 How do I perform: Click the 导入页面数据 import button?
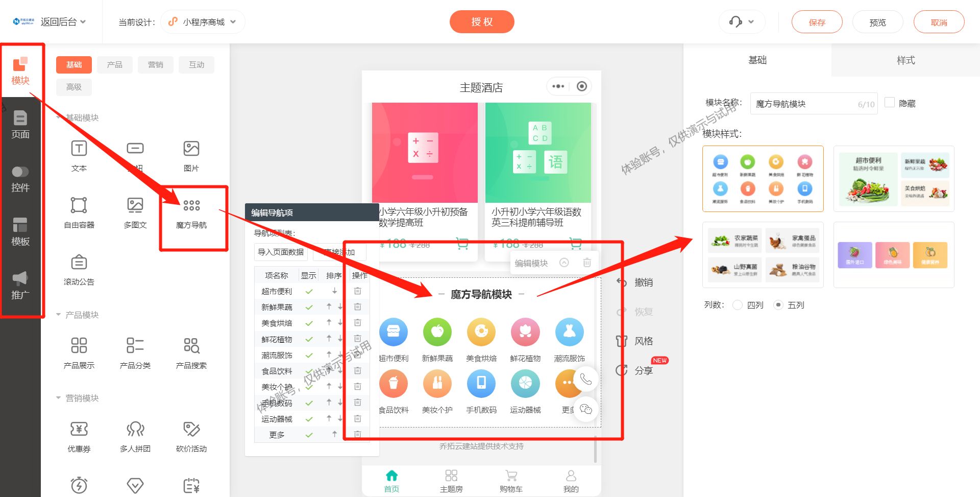(x=280, y=252)
